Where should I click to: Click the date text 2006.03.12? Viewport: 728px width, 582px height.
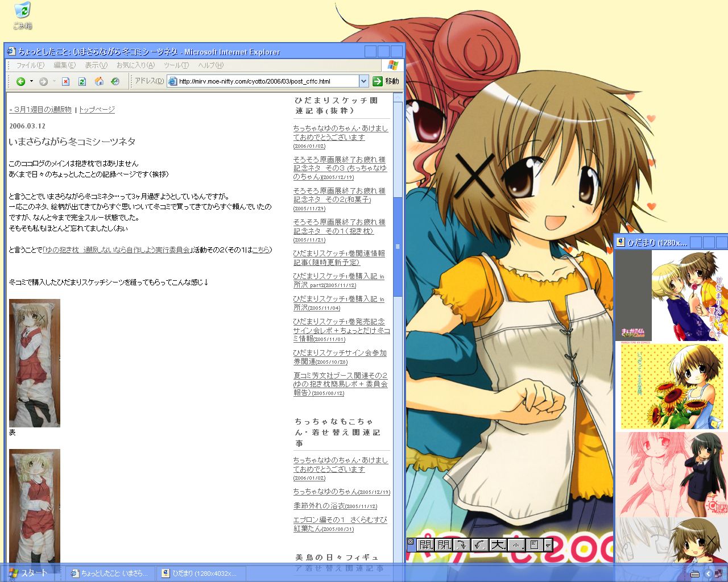27,126
